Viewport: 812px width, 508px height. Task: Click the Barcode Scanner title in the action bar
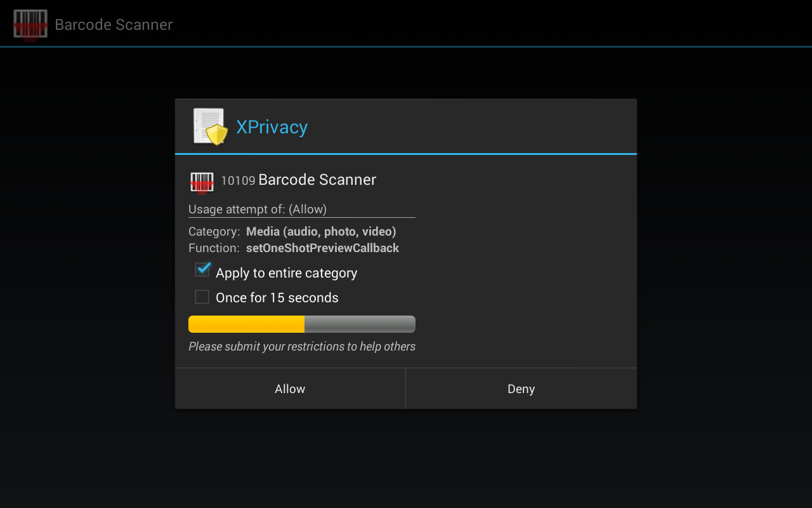[x=114, y=25]
